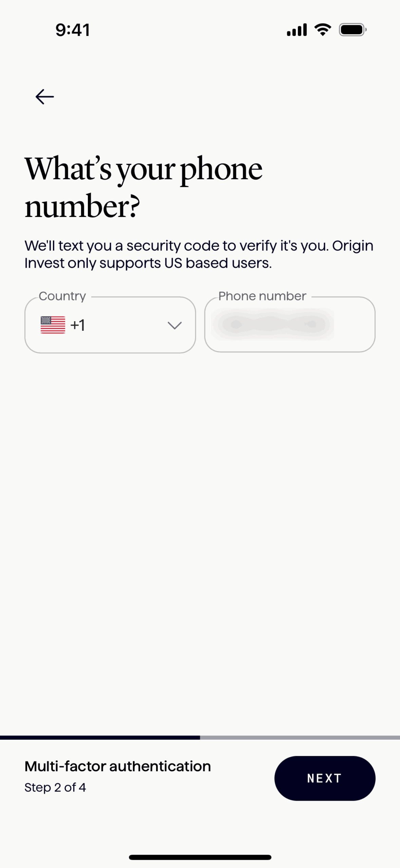Image resolution: width=400 pixels, height=868 pixels.
Task: Tap the 'Phone number' field label
Action: (262, 296)
